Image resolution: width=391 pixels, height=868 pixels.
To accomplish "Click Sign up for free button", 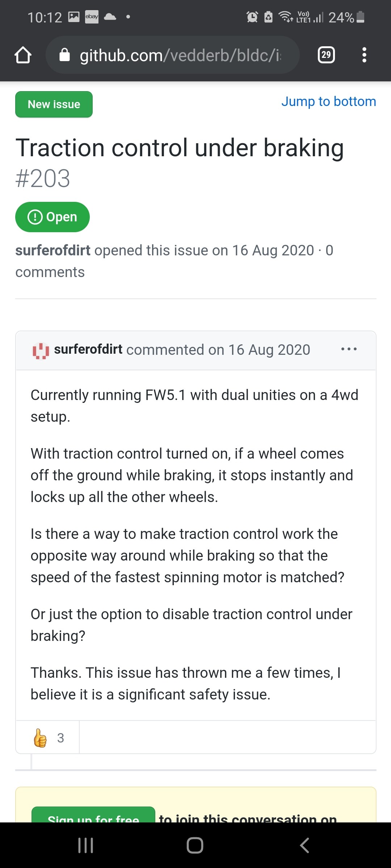I will 93,816.
